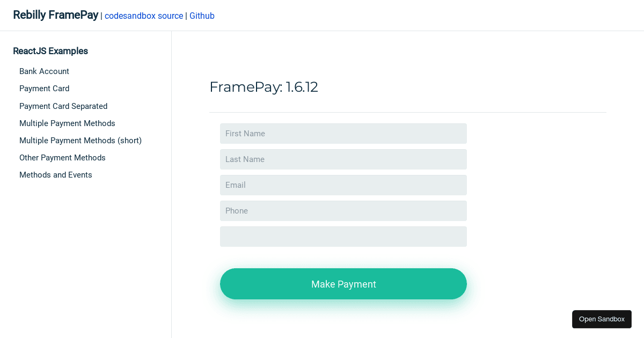Open the Bank Account example

[x=44, y=71]
